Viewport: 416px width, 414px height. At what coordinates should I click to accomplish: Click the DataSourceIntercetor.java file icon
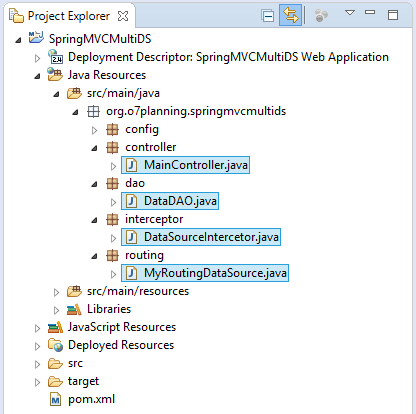[132, 237]
